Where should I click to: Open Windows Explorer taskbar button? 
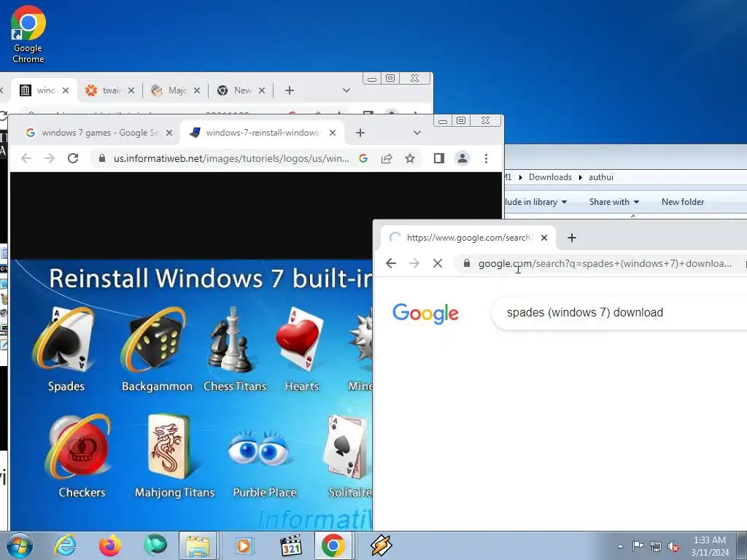click(198, 545)
